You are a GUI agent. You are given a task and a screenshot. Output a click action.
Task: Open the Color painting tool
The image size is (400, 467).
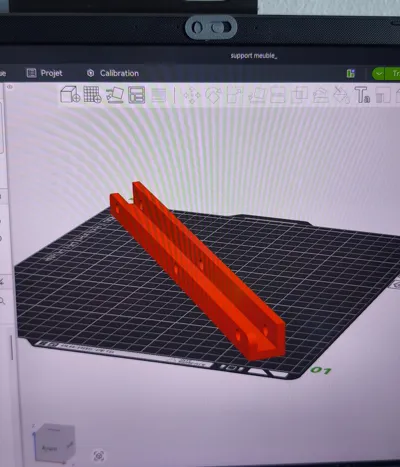tap(383, 96)
